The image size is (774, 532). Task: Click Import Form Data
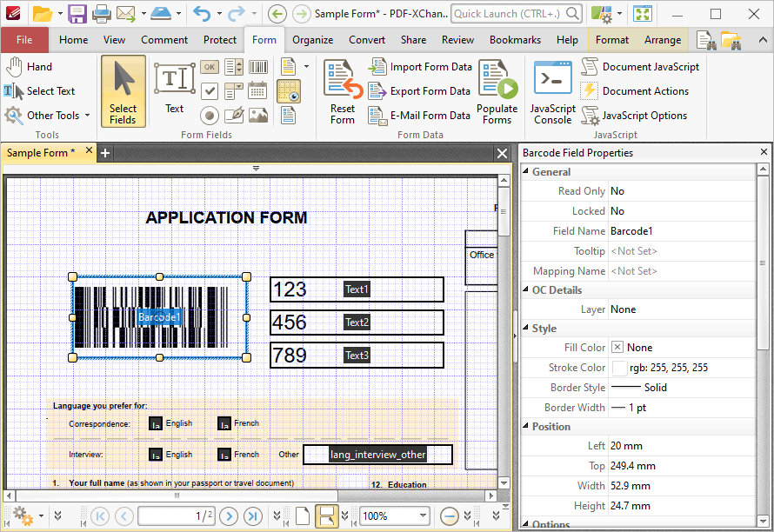click(421, 67)
